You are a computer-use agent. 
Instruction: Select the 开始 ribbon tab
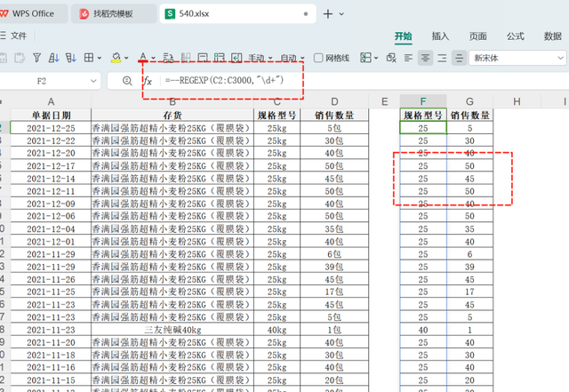pos(403,36)
